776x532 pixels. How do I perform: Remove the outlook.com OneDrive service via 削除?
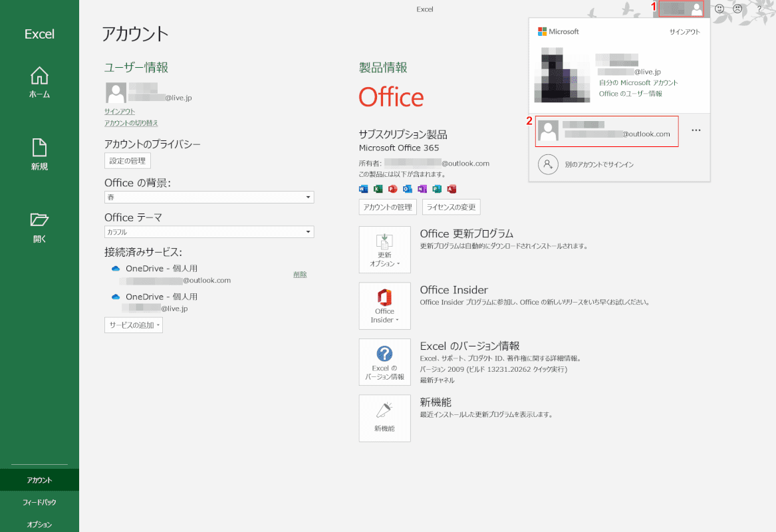tap(300, 274)
